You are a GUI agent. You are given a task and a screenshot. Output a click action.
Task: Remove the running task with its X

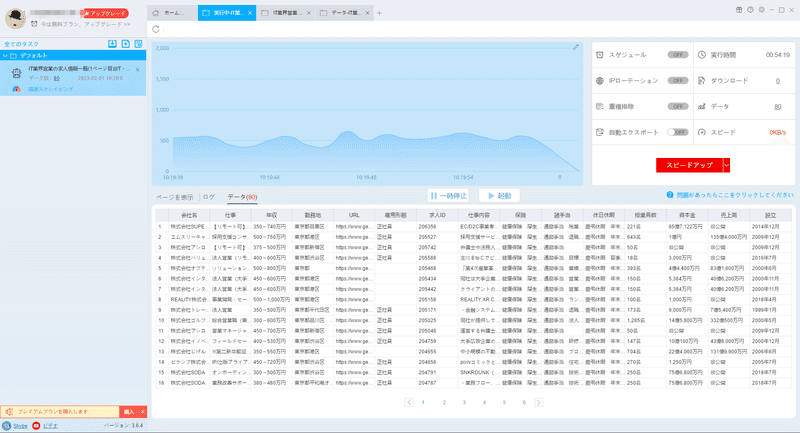coord(137,69)
